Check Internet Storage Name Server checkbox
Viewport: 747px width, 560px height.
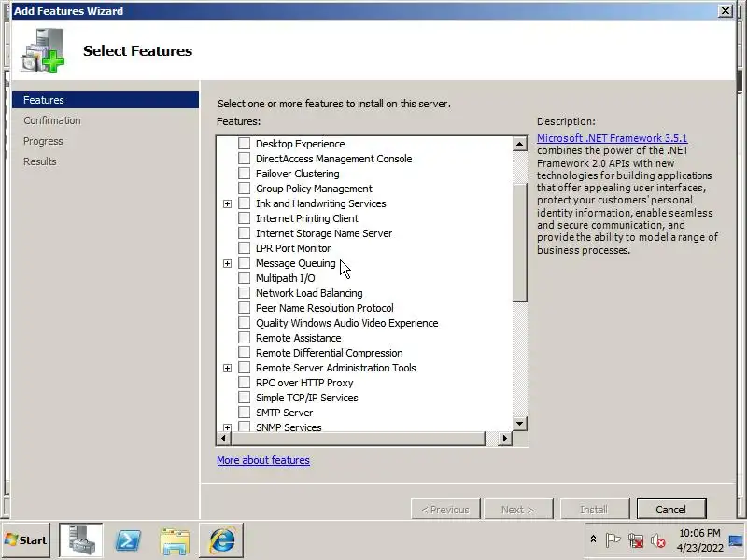[244, 232]
